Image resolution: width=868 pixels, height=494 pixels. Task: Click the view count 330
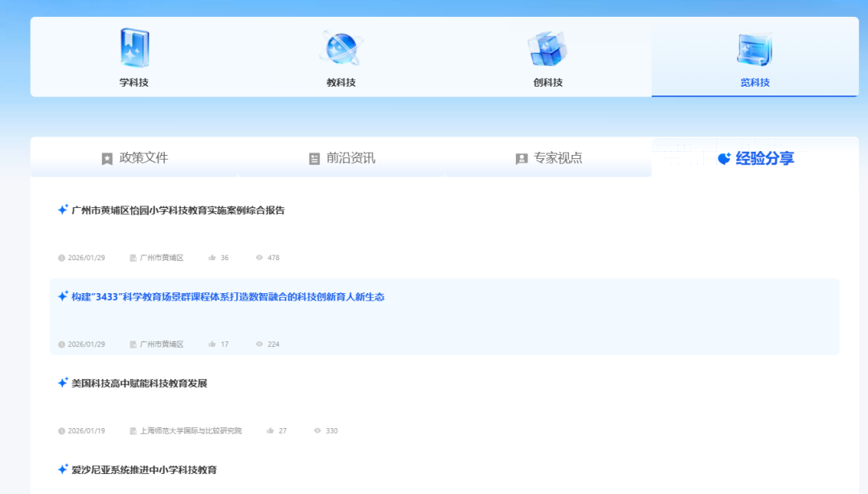coord(332,431)
